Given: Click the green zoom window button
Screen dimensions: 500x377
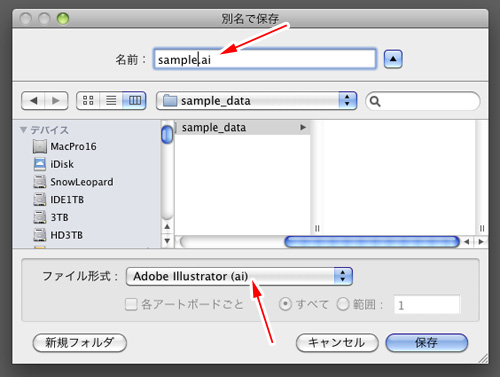Looking at the screenshot, I should click(63, 19).
